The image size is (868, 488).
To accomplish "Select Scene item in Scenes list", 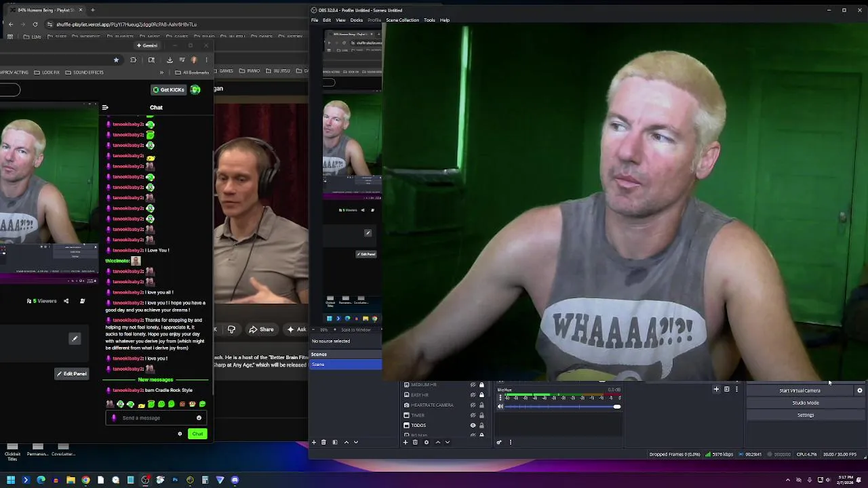I will [346, 365].
